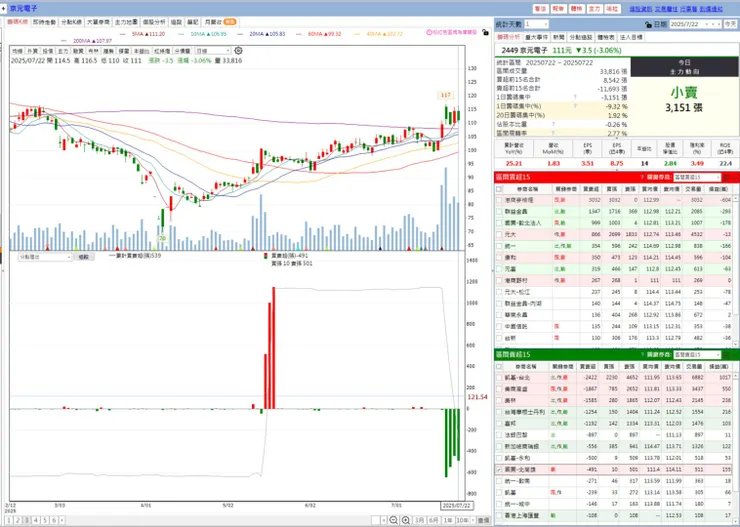Switch to 分點K線 tab
740x527 pixels.
tap(71, 22)
